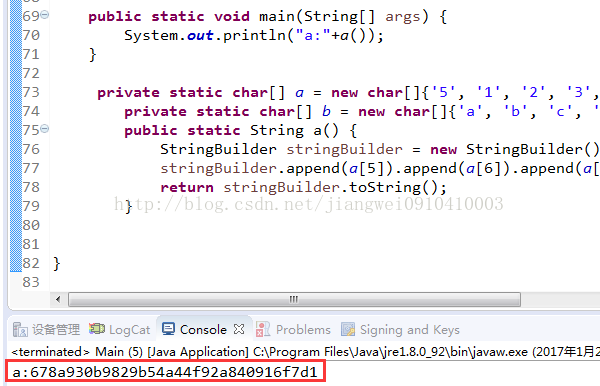Click the Signing and Keys icon

pyautogui.click(x=348, y=329)
